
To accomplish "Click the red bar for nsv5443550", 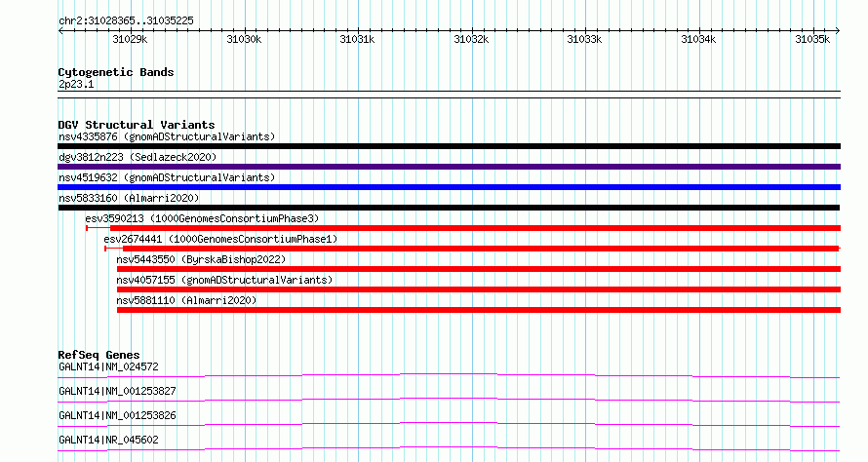I will (479, 269).
